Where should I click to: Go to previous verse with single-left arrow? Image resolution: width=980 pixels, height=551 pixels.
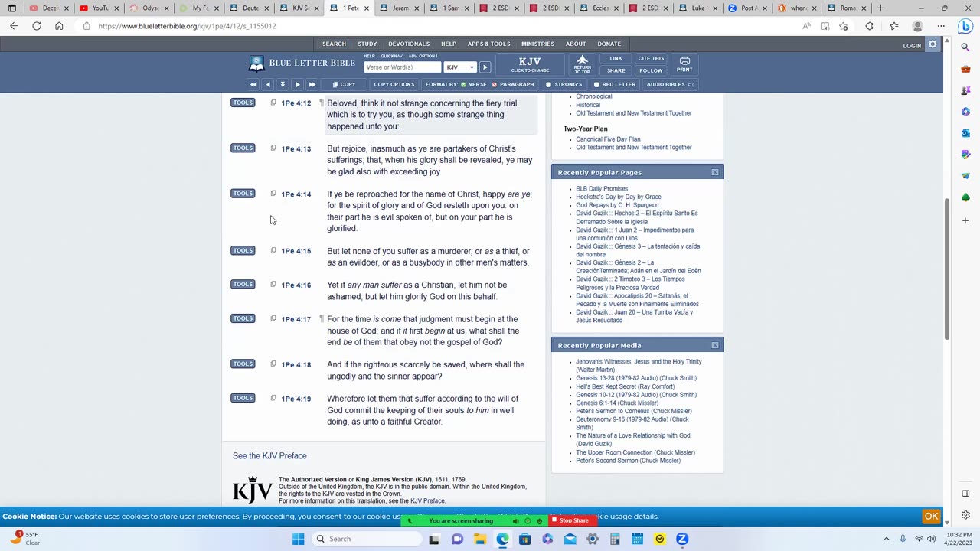point(267,84)
